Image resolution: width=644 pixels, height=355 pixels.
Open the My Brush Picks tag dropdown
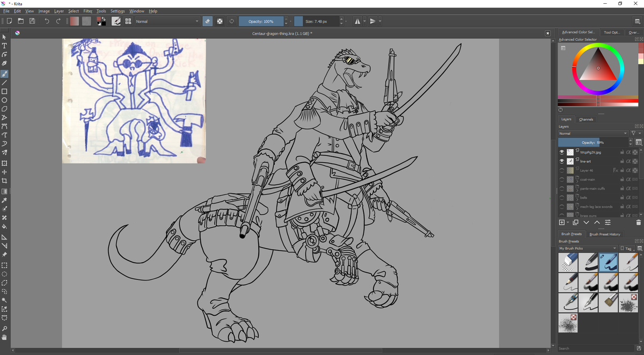(x=588, y=248)
